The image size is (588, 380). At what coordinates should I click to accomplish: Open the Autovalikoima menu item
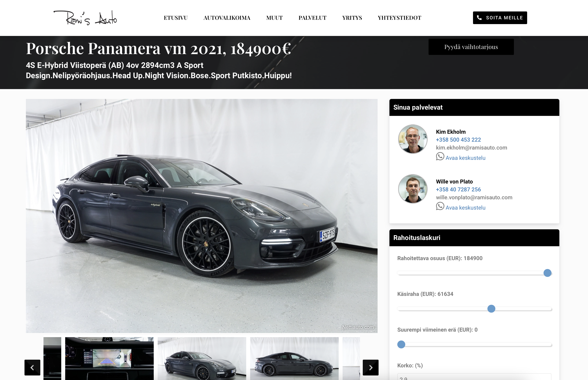click(x=227, y=18)
